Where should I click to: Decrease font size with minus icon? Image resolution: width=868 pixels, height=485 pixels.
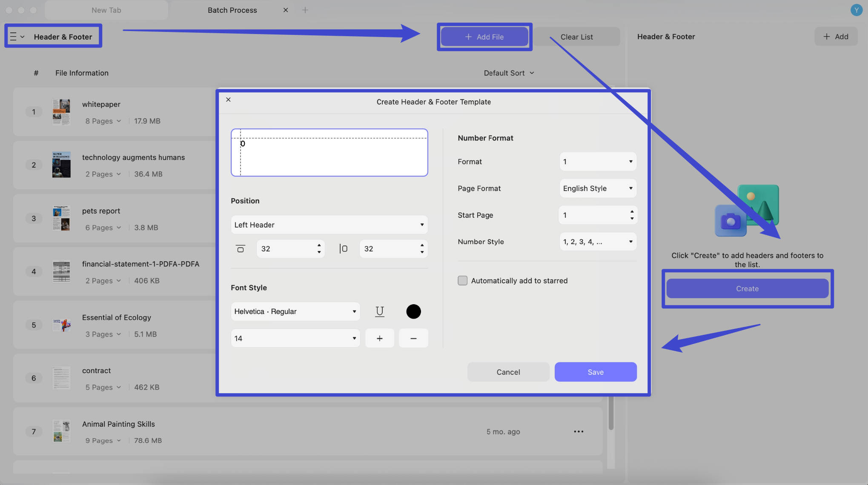tap(413, 338)
